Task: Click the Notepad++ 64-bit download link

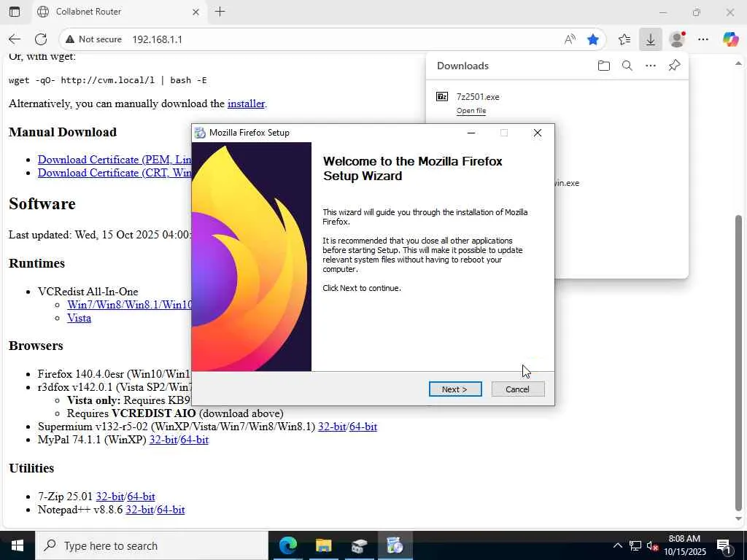Action: [171, 510]
